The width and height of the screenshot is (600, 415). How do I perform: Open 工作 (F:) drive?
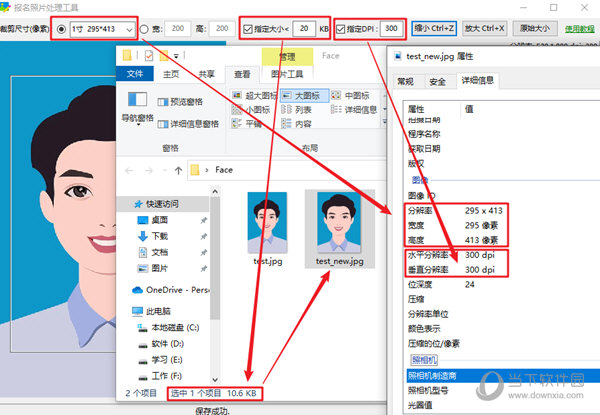(x=160, y=376)
